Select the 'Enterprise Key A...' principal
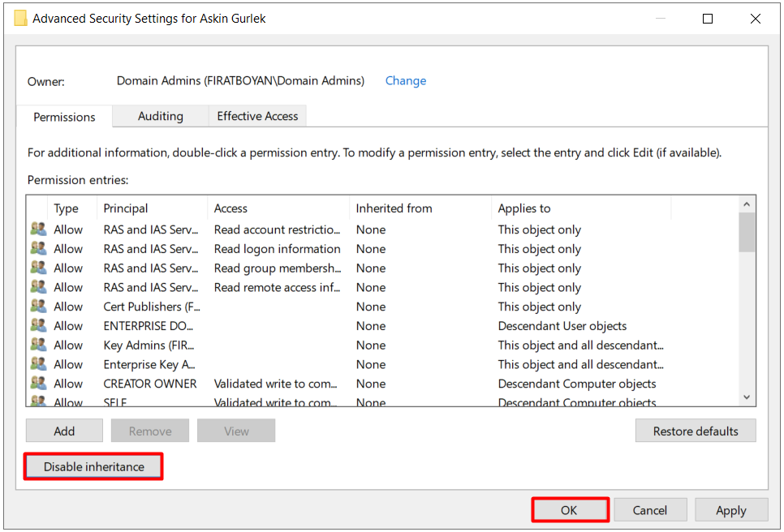This screenshot has width=784, height=532. pos(149,363)
